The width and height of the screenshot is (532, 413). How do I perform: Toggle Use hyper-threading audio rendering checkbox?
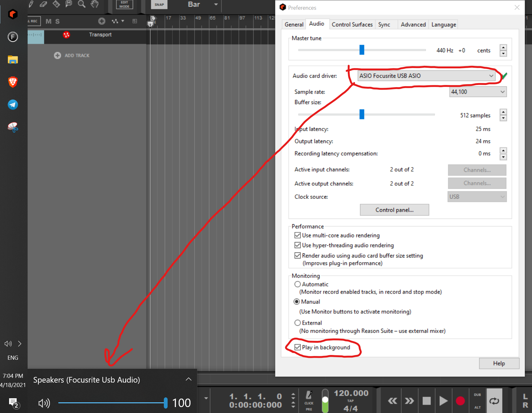click(298, 245)
